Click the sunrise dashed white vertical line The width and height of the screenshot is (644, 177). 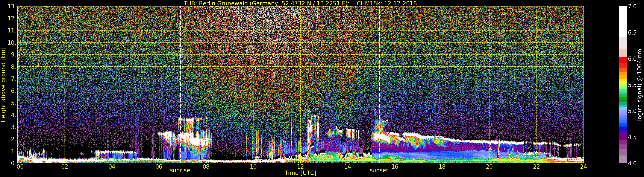[180, 85]
